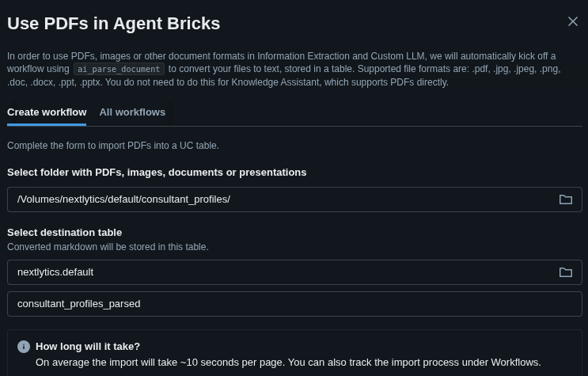This screenshot has width=588, height=376.
Task: Click the info icon near How long
Action: click(x=24, y=347)
